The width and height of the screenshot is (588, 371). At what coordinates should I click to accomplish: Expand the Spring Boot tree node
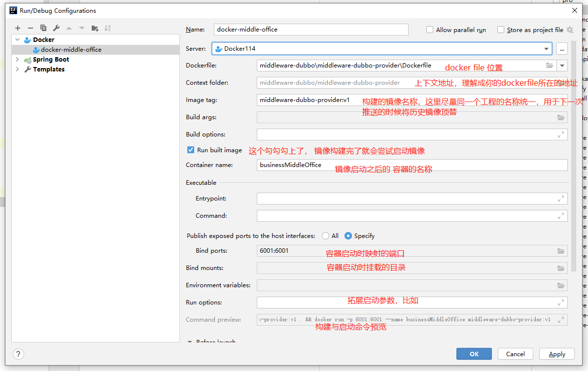click(x=17, y=59)
